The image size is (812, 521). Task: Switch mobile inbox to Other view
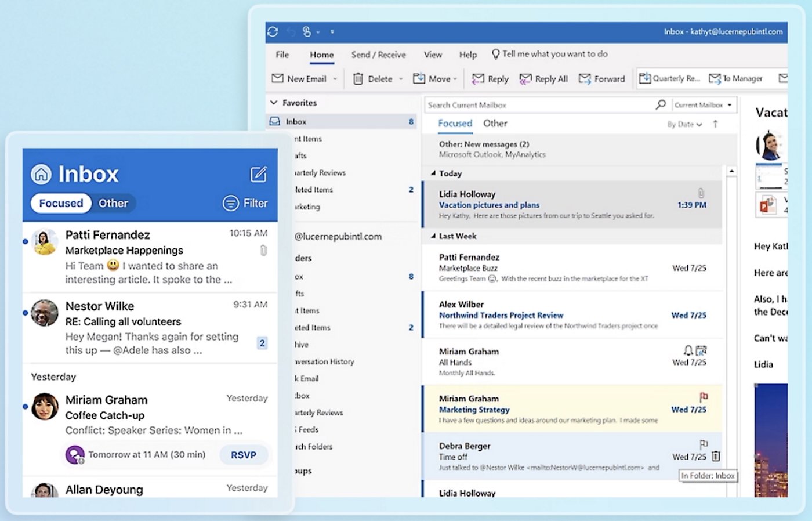click(x=114, y=203)
